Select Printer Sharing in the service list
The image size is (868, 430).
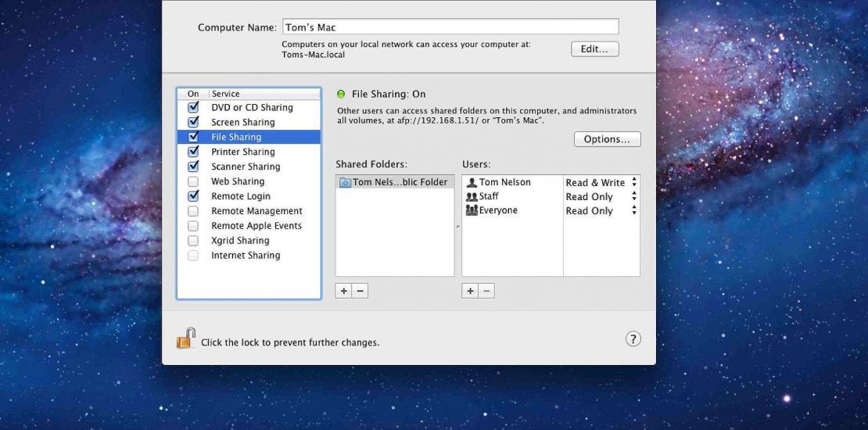point(242,152)
